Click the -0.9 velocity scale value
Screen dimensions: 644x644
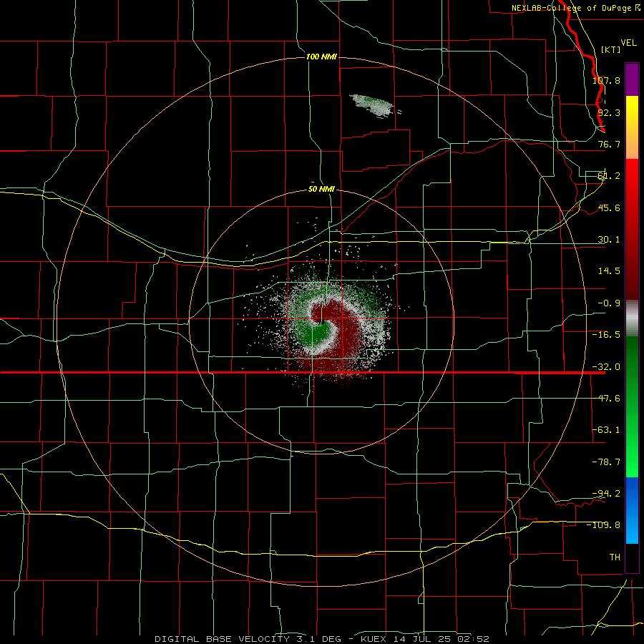point(609,303)
